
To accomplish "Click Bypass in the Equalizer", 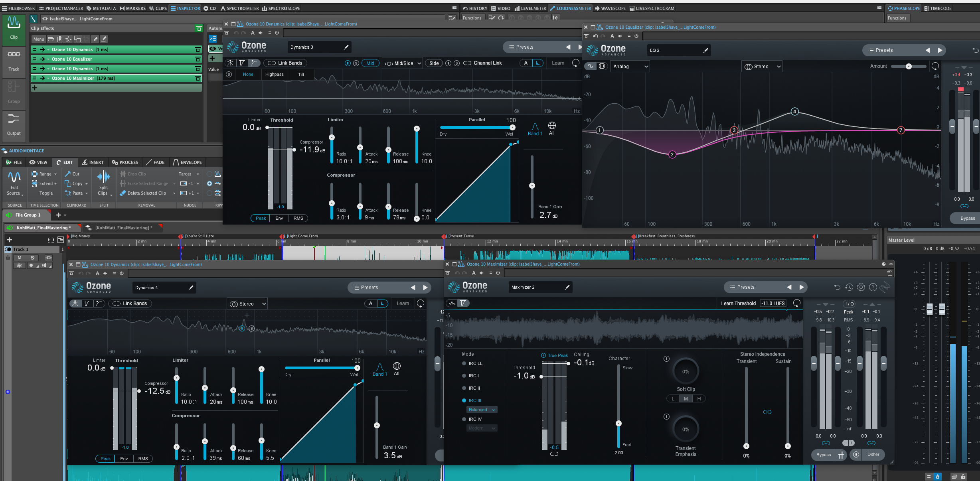I will click(x=967, y=218).
